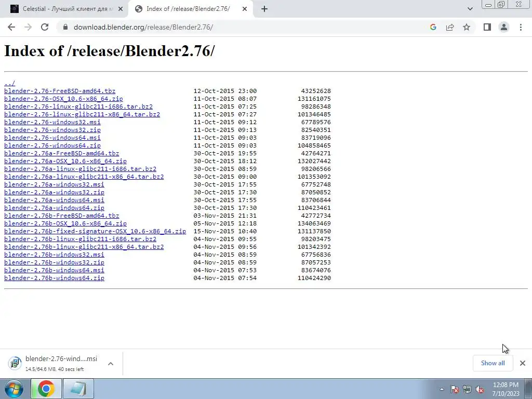532x399 pixels.
Task: Download blender-2.76a-OSX_10.6-x86_64.zip
Action: coord(65,161)
